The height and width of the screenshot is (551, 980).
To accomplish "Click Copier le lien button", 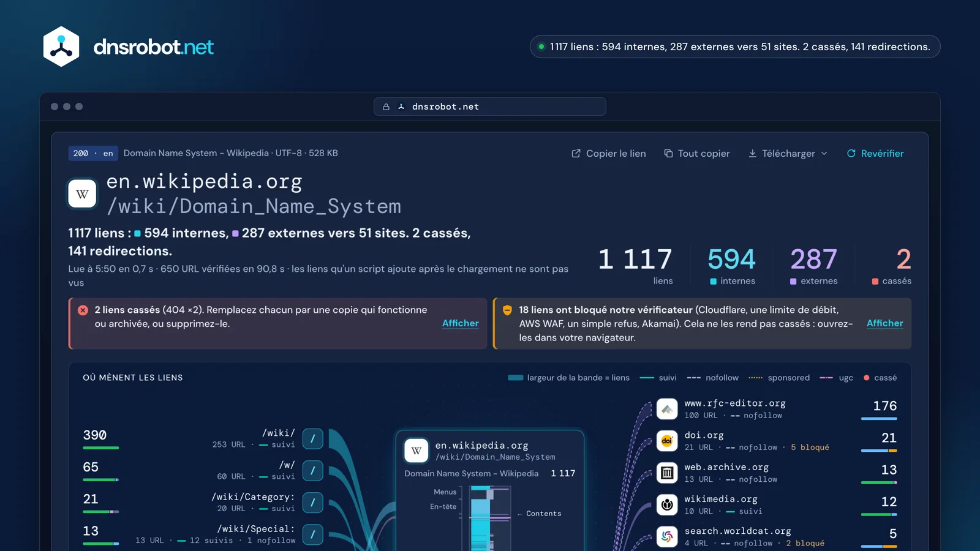I will tap(609, 154).
